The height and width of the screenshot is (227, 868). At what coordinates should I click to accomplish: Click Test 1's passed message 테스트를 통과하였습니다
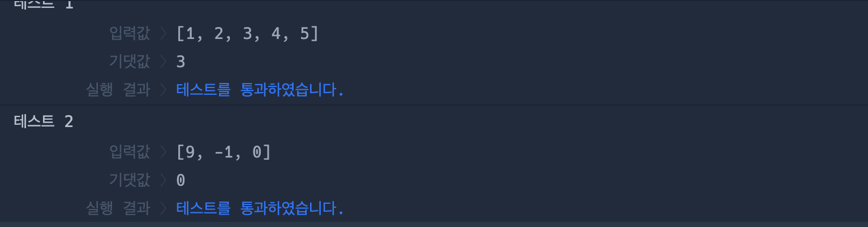[260, 90]
